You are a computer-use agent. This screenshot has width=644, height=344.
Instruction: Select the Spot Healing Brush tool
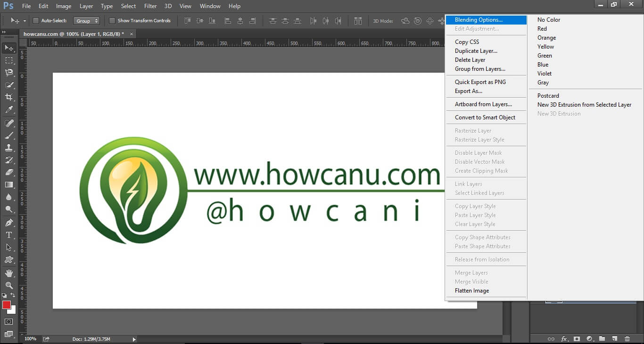tap(9, 123)
